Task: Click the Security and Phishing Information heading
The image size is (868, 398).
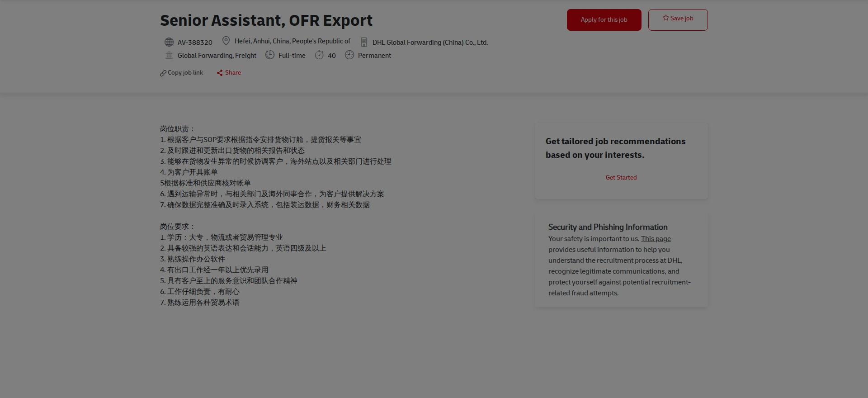Action: (608, 227)
